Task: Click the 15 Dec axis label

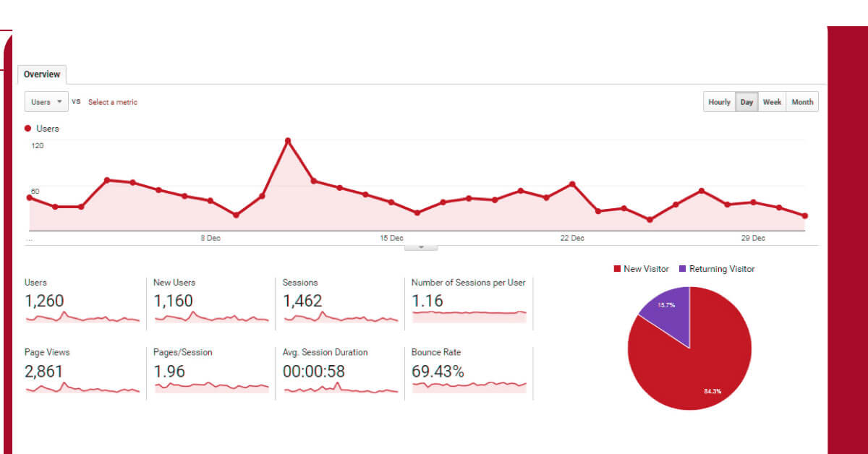Action: (391, 239)
